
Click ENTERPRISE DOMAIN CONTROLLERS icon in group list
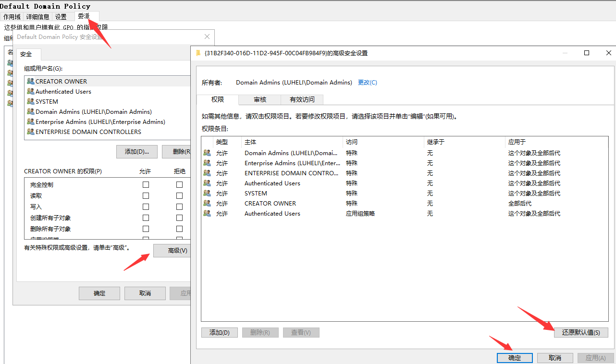click(31, 132)
